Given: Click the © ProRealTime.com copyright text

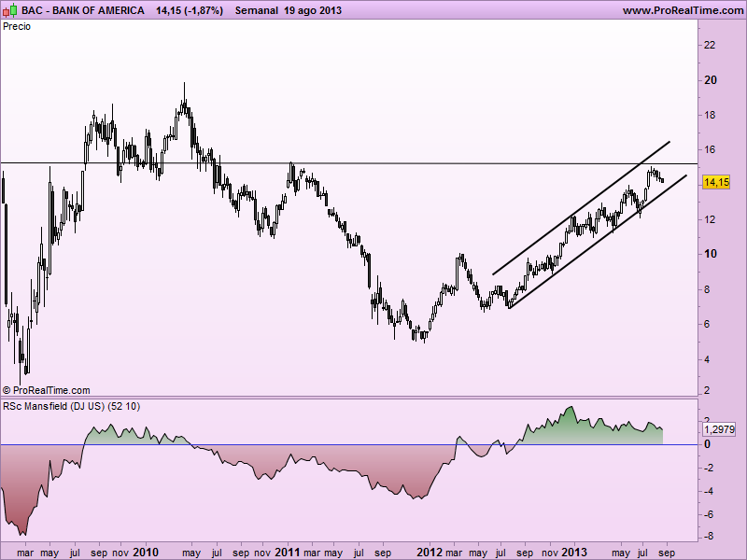Looking at the screenshot, I should click(46, 390).
